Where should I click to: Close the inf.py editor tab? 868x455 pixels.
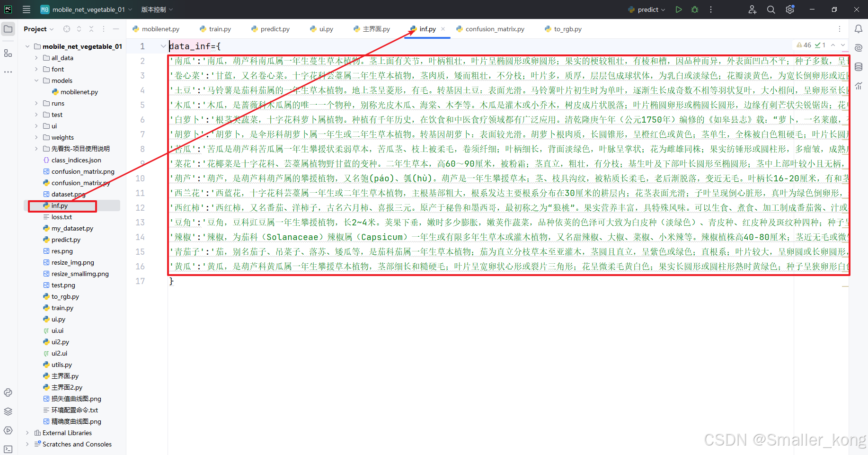443,29
